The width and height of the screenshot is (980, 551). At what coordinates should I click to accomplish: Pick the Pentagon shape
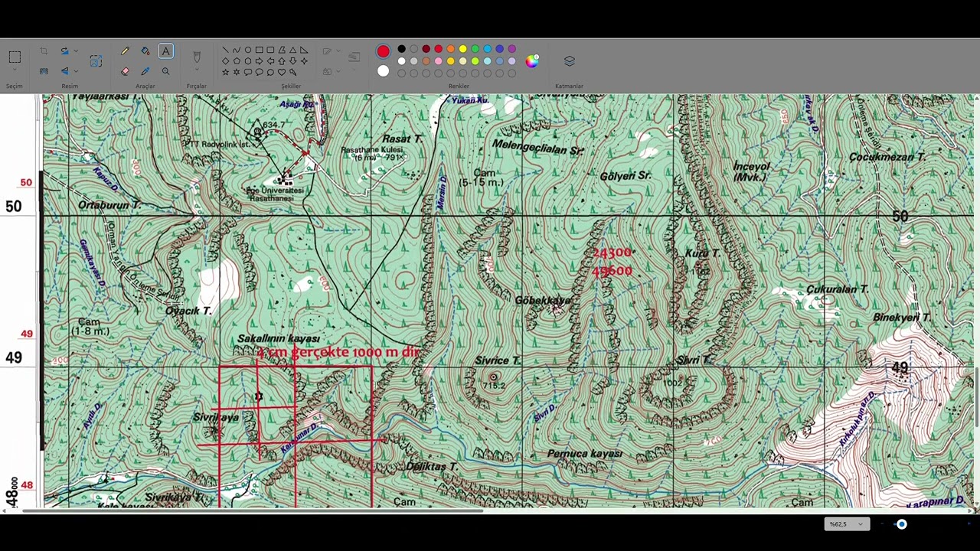237,60
